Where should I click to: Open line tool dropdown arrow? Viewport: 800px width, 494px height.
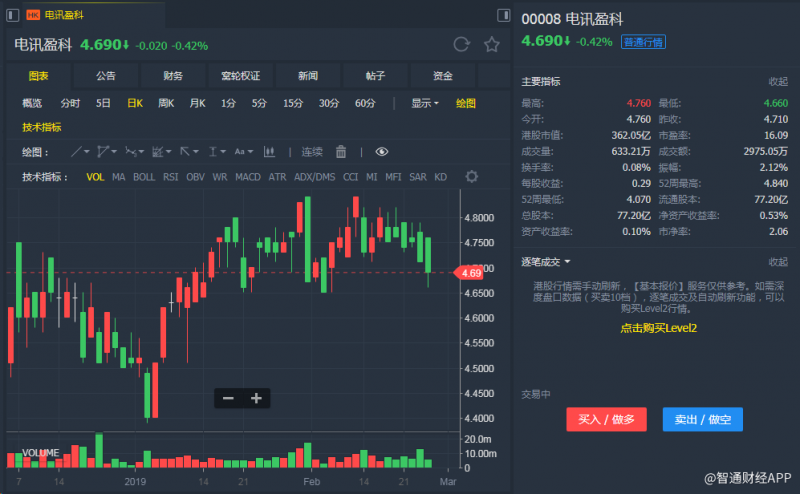[x=87, y=152]
